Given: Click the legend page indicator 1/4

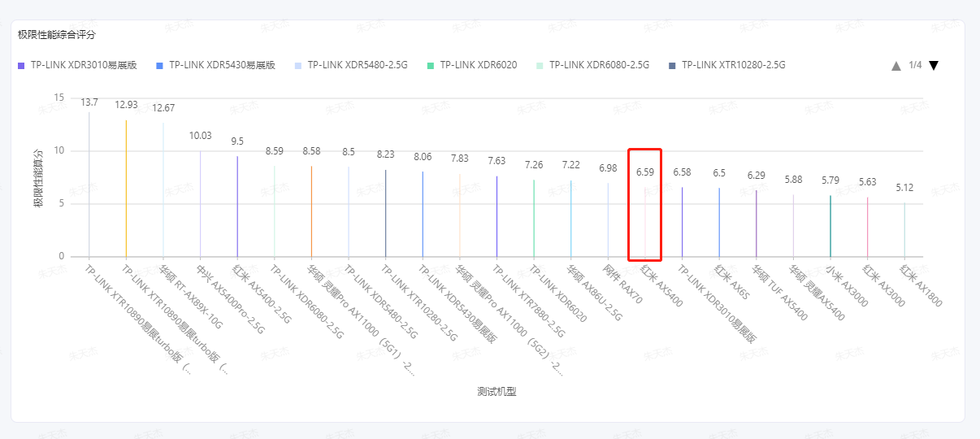Looking at the screenshot, I should pyautogui.click(x=915, y=65).
